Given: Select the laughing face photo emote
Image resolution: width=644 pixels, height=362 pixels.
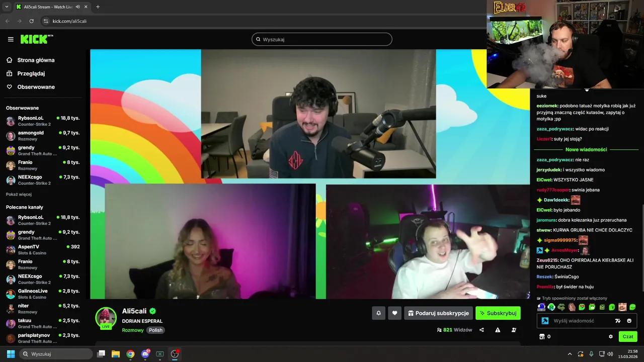Looking at the screenshot, I should (x=622, y=307).
